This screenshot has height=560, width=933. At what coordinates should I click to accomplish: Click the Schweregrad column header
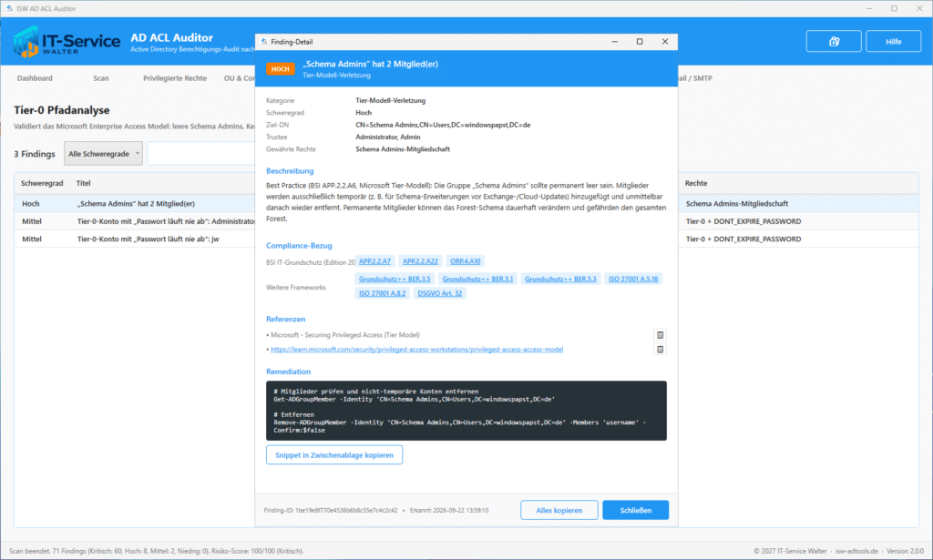click(x=42, y=183)
